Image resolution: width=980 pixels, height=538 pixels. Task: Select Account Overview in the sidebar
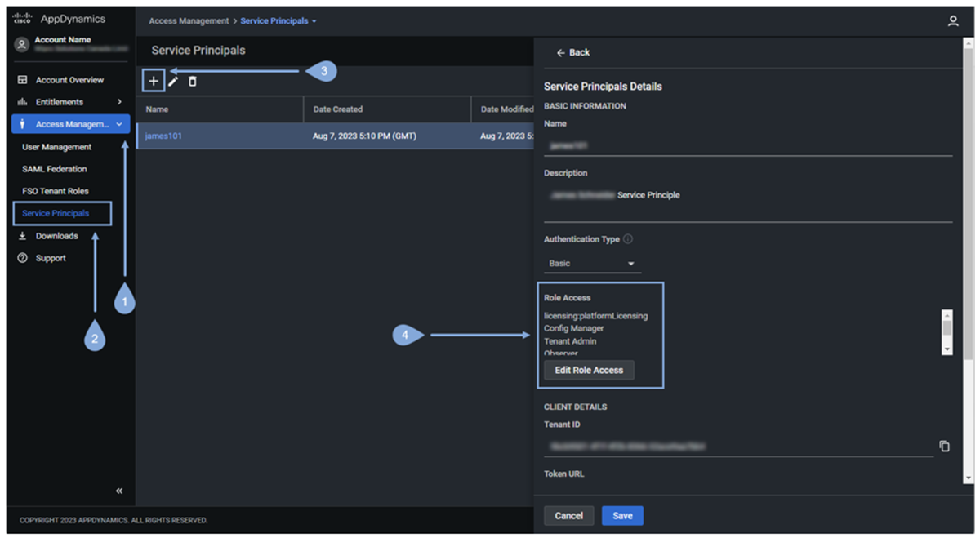(69, 80)
